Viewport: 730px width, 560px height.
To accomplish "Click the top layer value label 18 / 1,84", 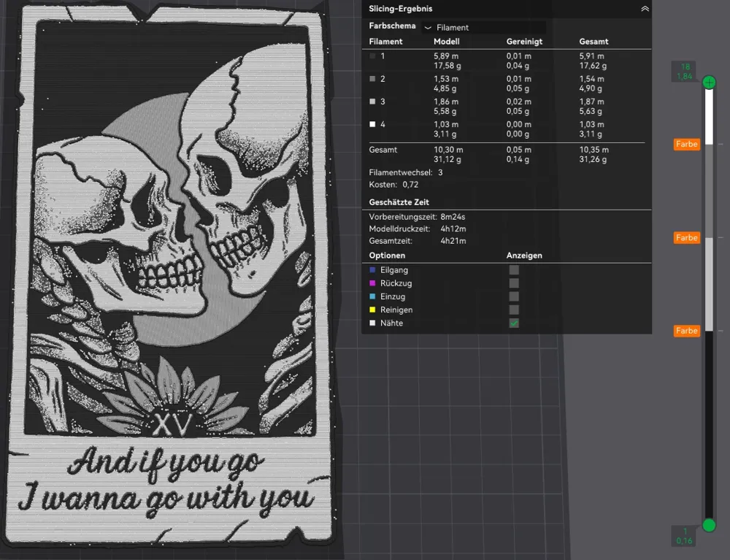I will 685,72.
